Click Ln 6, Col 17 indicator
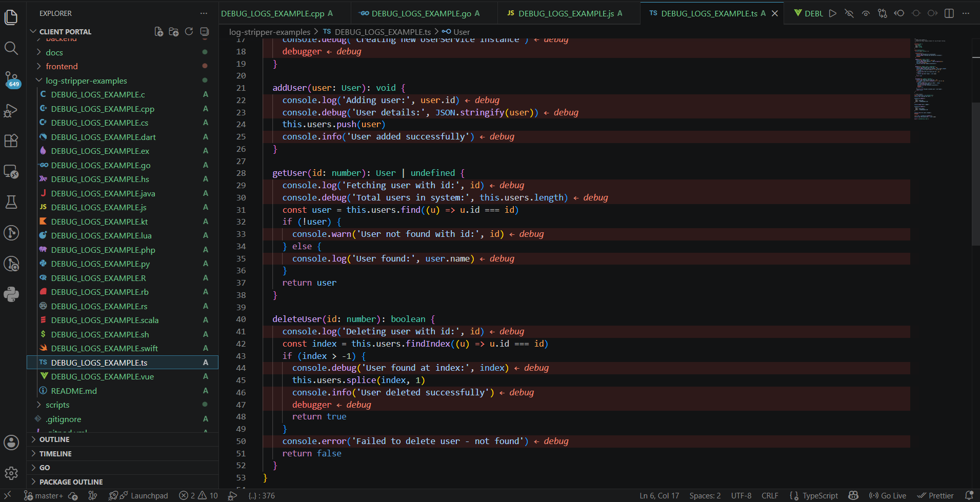Screen dimensions: 980x502 [659, 496]
